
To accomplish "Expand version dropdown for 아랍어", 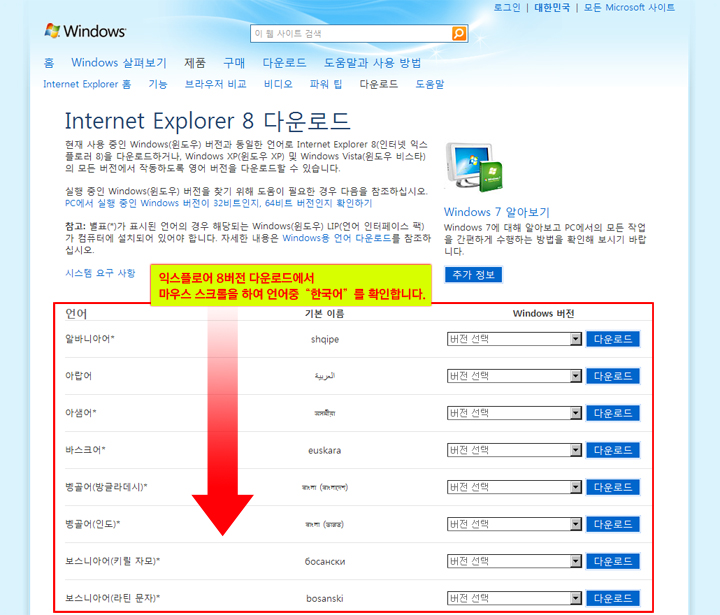I will 514,376.
